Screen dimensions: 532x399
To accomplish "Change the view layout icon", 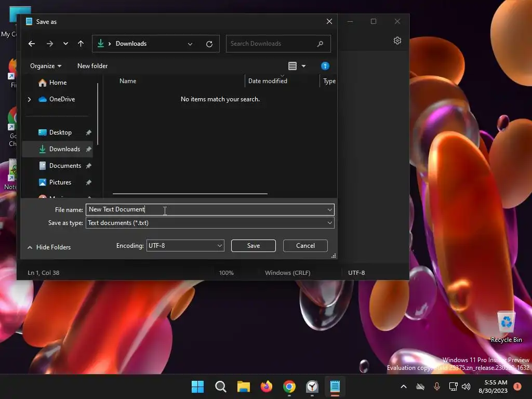I will (292, 66).
